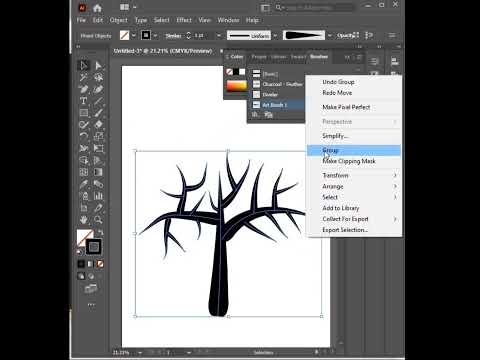Select the Mesh tool
This screenshot has height=360, width=480.
tap(83, 172)
